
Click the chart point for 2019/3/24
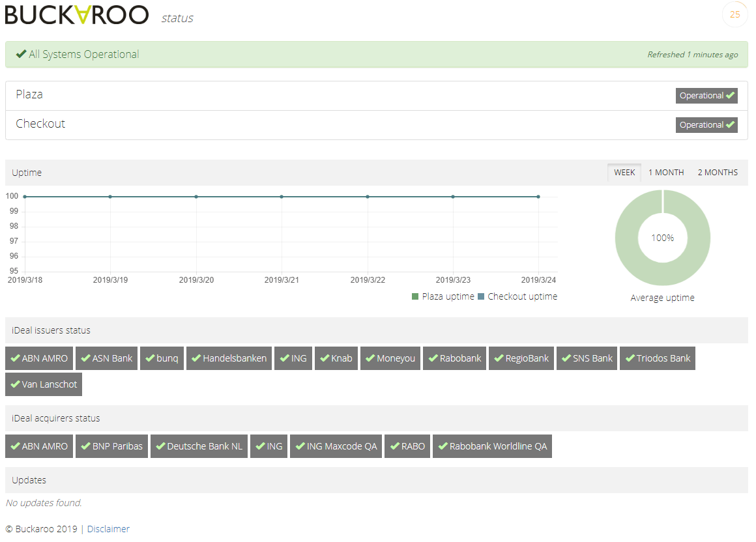click(538, 197)
